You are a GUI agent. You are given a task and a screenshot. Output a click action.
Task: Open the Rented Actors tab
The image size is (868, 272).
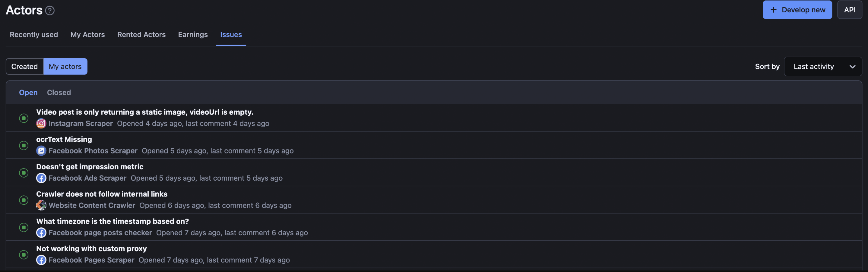click(141, 34)
